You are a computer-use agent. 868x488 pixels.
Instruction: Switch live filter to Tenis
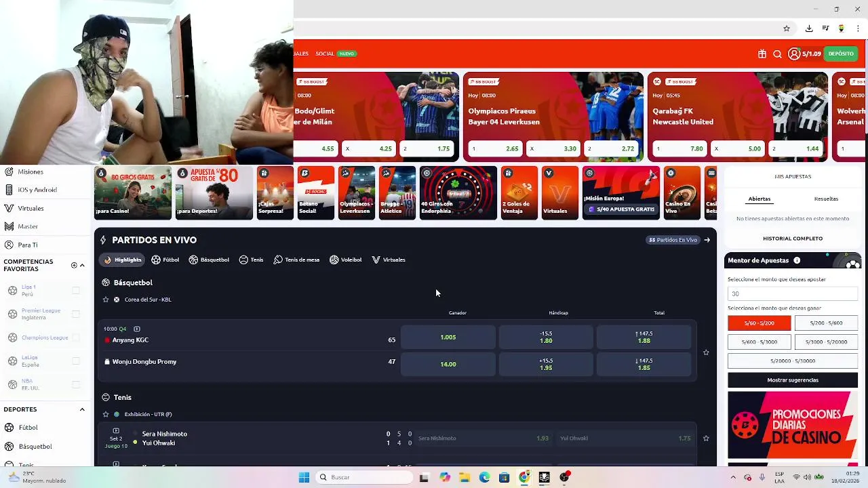tap(252, 260)
